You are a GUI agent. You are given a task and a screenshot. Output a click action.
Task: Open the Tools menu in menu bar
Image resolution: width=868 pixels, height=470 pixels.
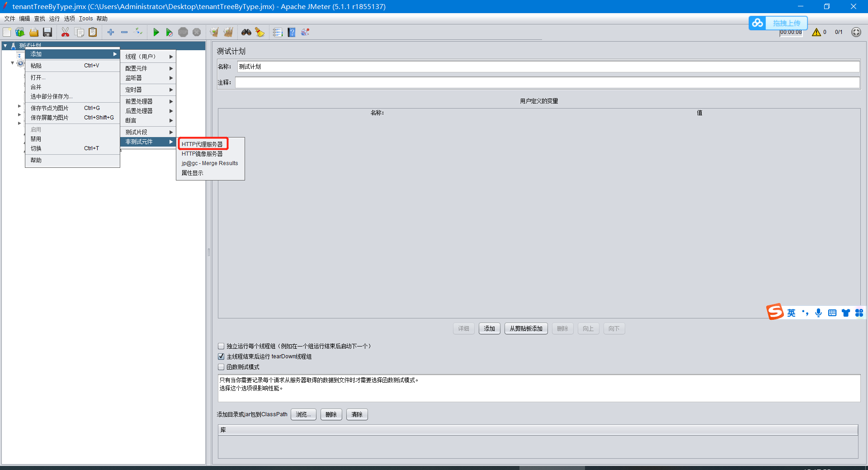coord(86,19)
